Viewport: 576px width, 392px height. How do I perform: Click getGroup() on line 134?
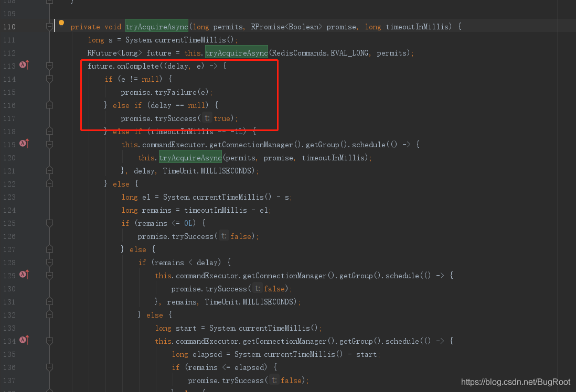[360, 341]
